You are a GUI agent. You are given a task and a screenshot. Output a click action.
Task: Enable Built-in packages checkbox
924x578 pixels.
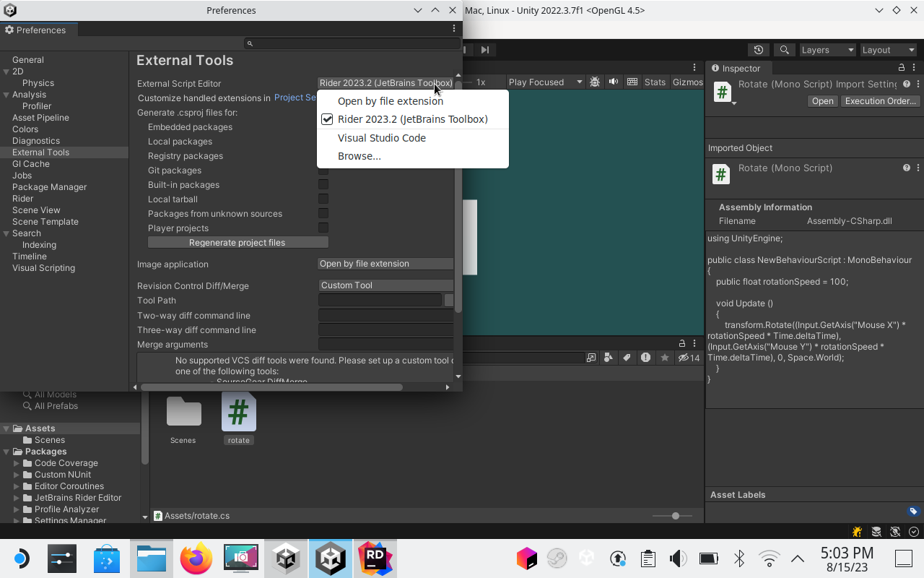(323, 184)
